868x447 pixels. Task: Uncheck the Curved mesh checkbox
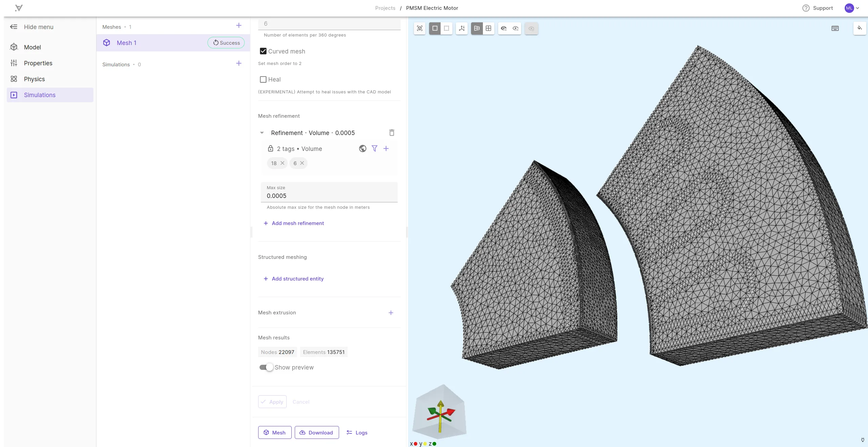click(x=263, y=51)
